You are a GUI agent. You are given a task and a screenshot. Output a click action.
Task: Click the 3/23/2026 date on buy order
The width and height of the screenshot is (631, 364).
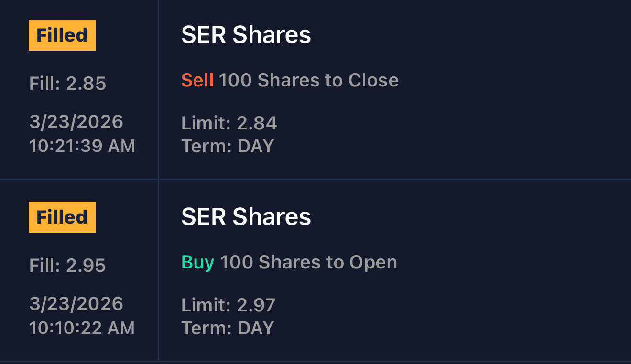(76, 304)
